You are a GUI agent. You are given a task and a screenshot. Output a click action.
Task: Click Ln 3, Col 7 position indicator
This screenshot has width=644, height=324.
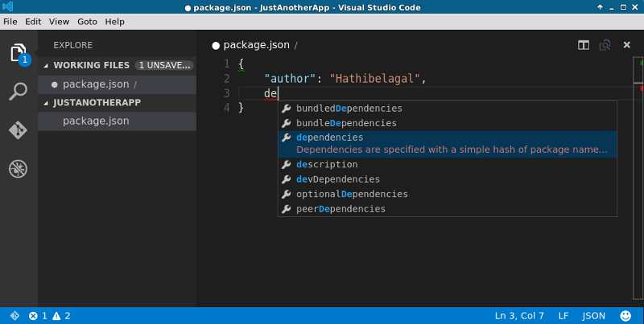[520, 316]
